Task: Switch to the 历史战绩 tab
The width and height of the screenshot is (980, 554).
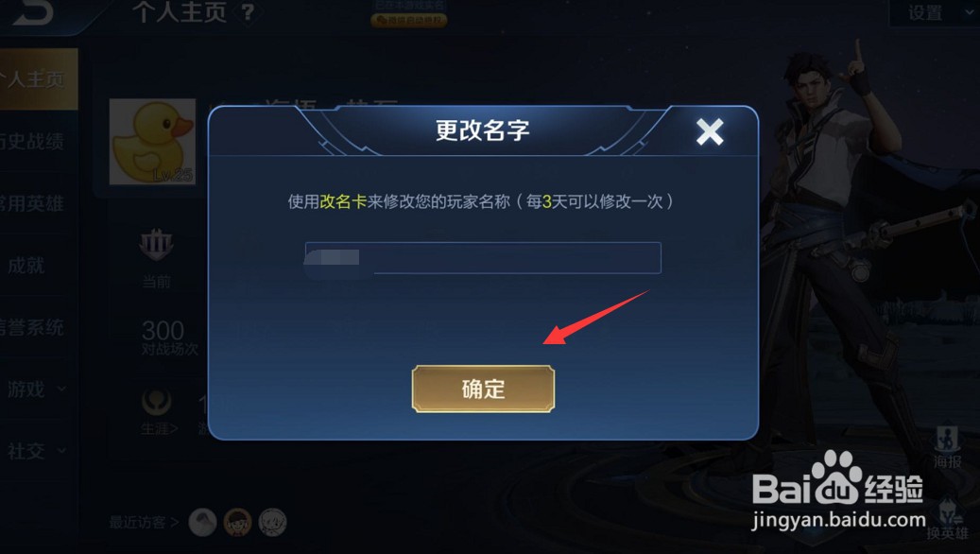Action: point(32,141)
